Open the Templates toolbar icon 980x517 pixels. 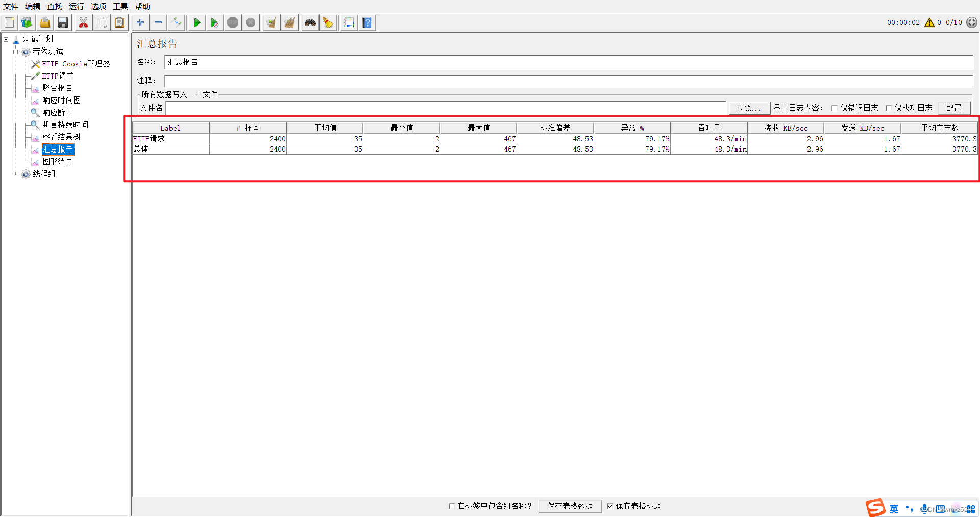27,22
